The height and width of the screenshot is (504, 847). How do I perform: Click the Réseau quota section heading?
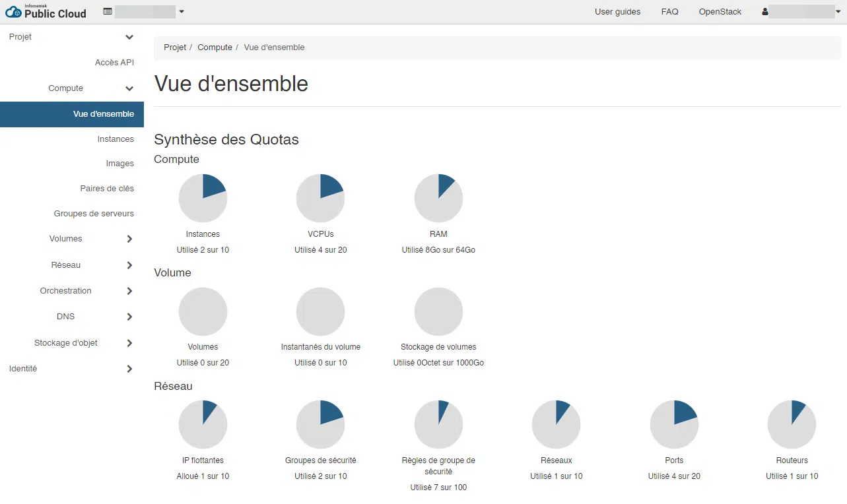[x=173, y=386]
